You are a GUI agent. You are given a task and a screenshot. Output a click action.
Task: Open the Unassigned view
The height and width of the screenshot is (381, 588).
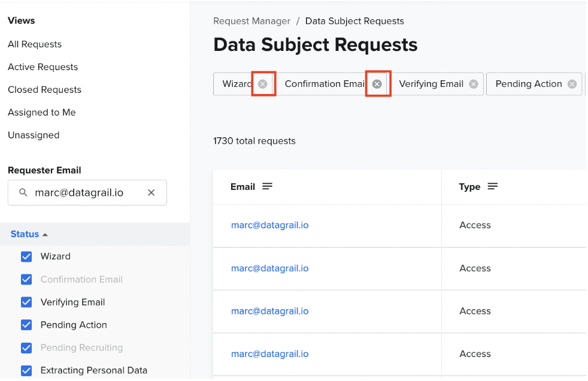tap(34, 135)
